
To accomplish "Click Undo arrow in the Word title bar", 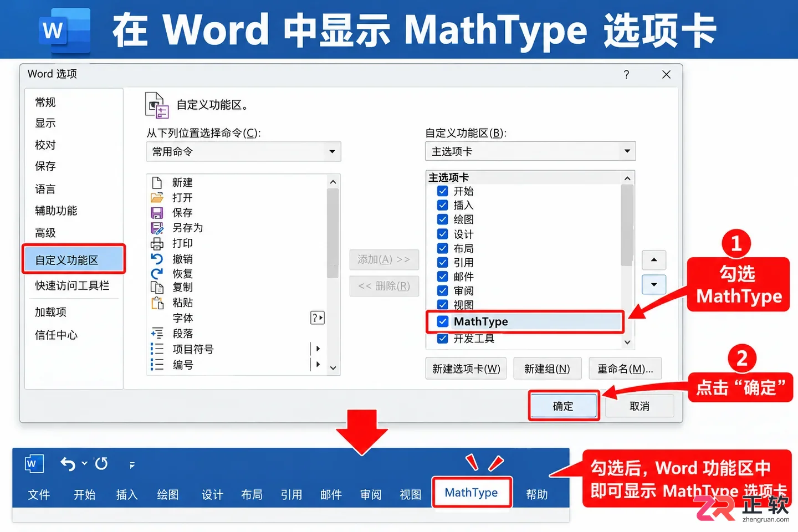I will point(68,464).
